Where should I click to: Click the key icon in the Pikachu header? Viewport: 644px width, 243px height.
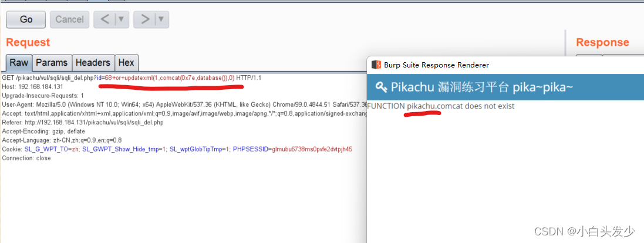click(381, 87)
